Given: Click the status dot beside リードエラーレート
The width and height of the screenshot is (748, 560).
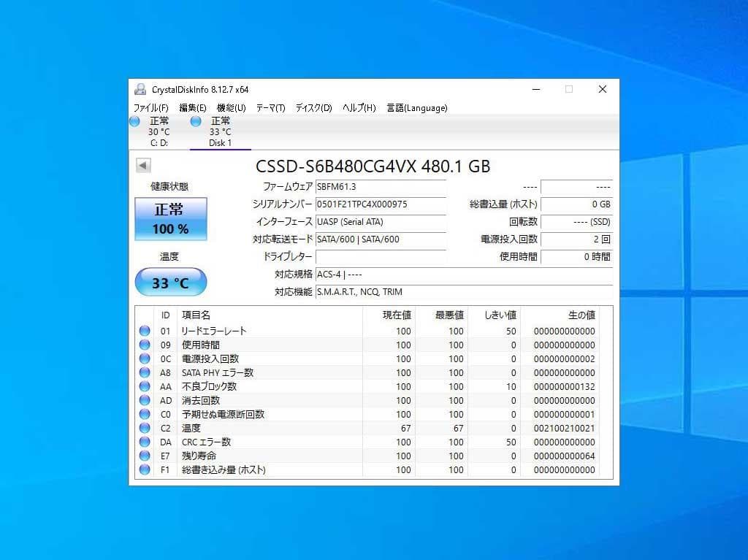Looking at the screenshot, I should 144,331.
